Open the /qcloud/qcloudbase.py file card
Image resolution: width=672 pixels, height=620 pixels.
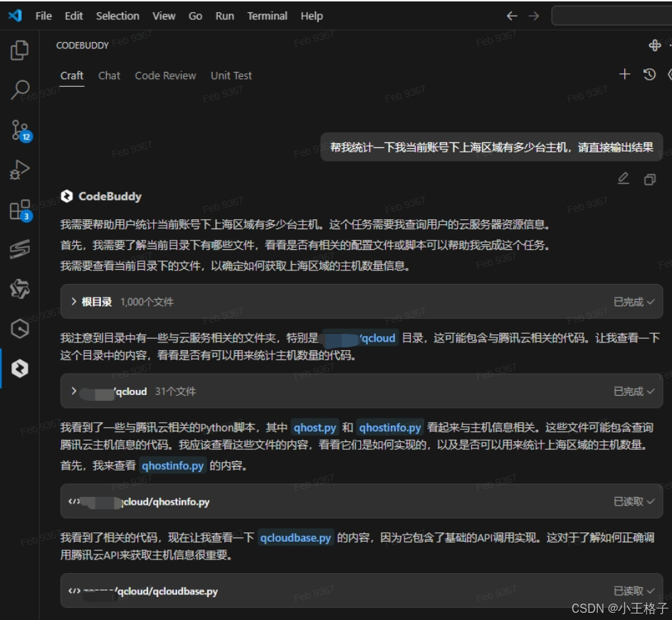coord(362,590)
